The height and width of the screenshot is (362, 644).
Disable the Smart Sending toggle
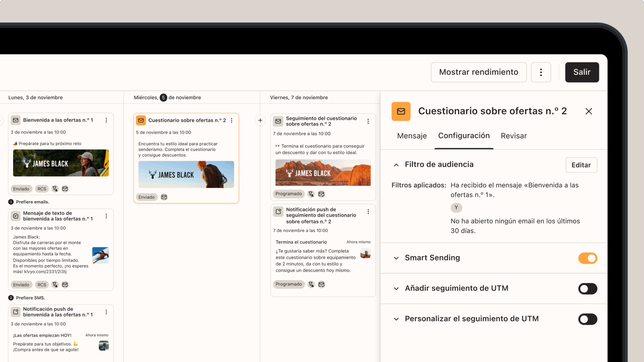pyautogui.click(x=587, y=258)
